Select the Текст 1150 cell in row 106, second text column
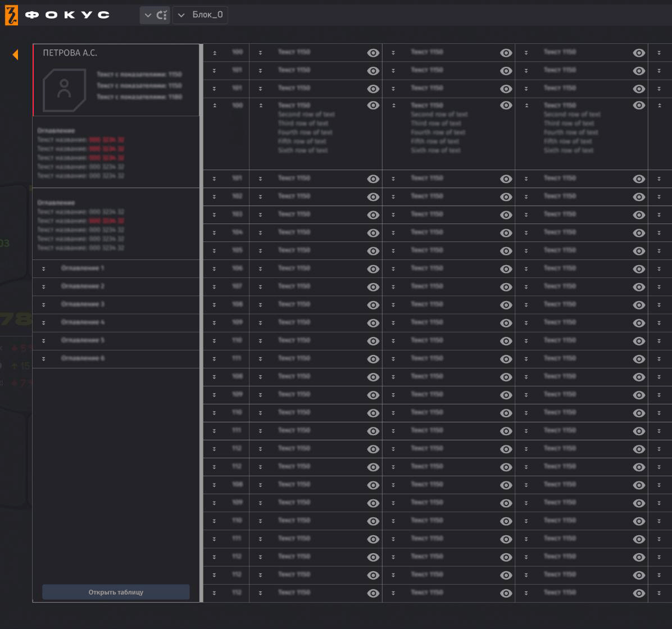672x629 pixels. (427, 268)
